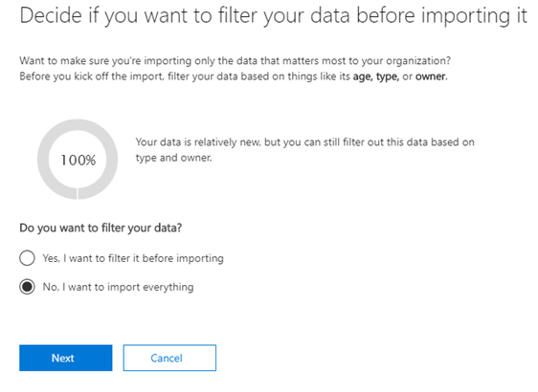Click the Cancel button
538x392 pixels.
point(169,358)
